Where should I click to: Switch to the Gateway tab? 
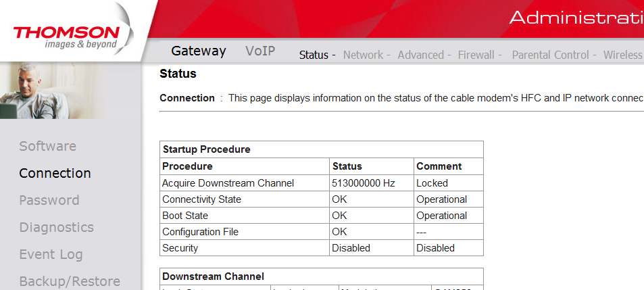point(199,51)
